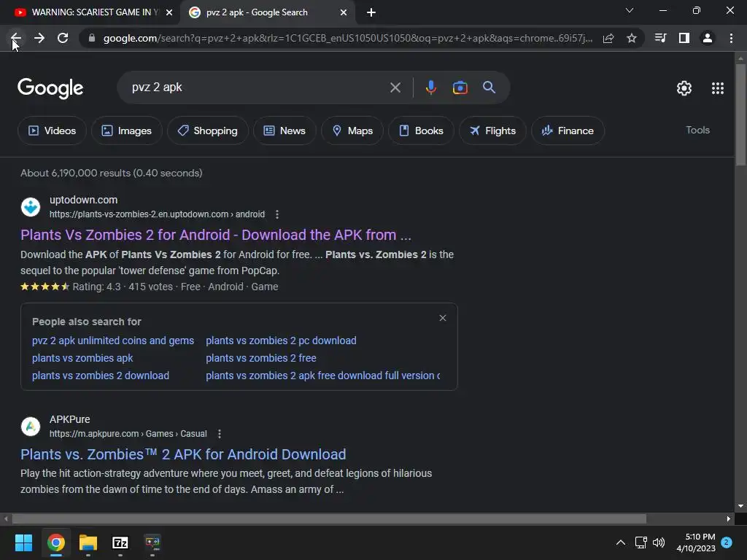Switch to the YouTube WARNING tab
This screenshot has width=747, height=560.
pos(90,13)
